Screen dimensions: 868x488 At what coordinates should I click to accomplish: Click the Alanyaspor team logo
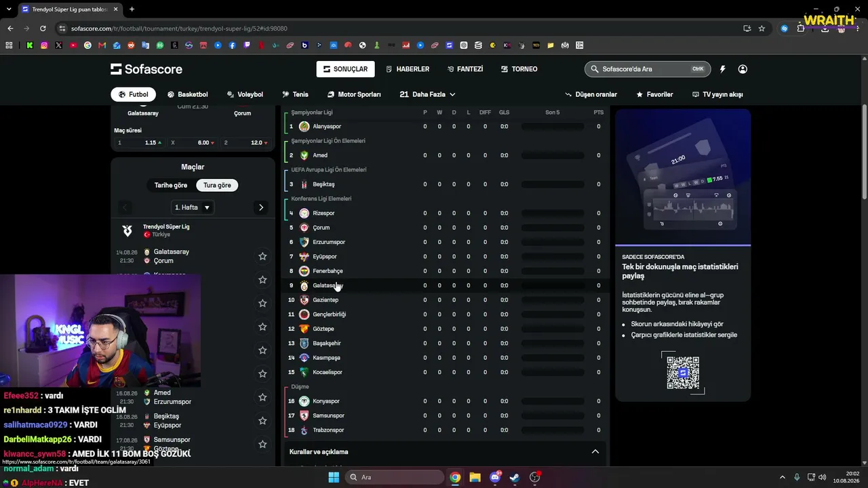pos(304,127)
